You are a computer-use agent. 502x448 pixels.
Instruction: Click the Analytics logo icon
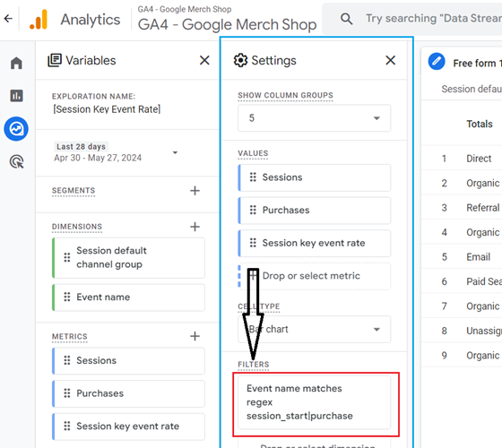point(39,19)
